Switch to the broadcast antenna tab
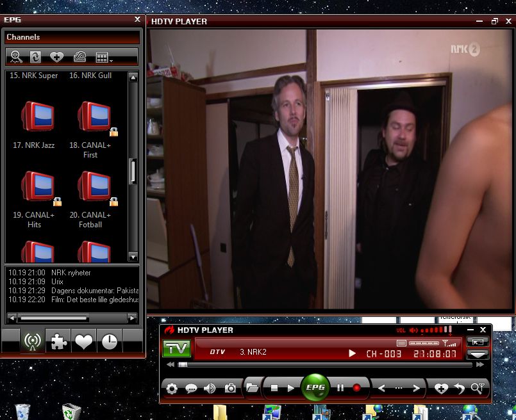 click(32, 341)
